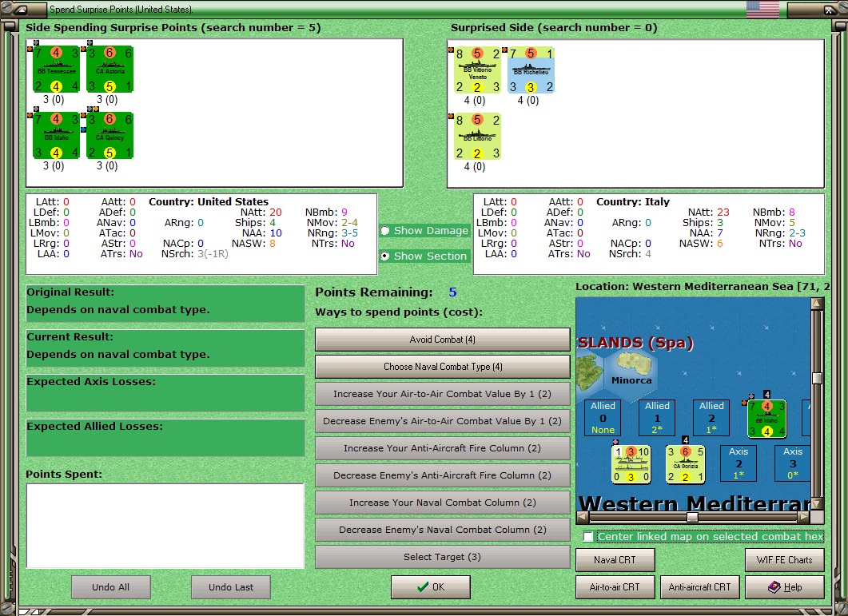Viewport: 848px width, 616px height.
Task: Click the US NRng value 3-5
Action: coord(349,233)
